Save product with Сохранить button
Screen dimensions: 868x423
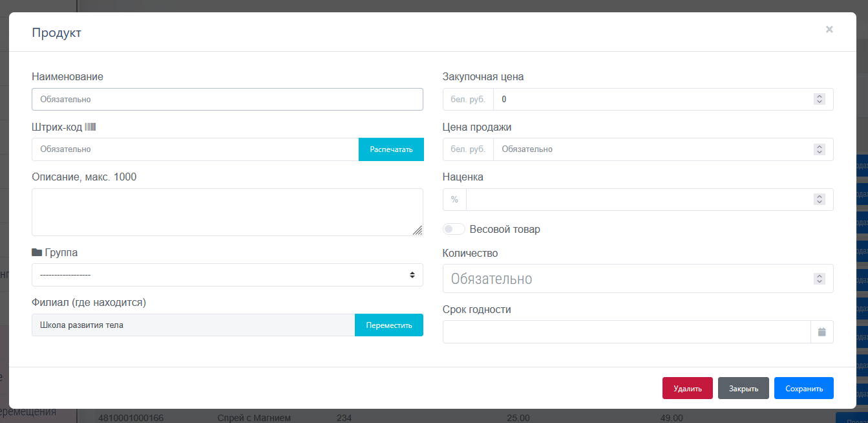click(x=803, y=388)
